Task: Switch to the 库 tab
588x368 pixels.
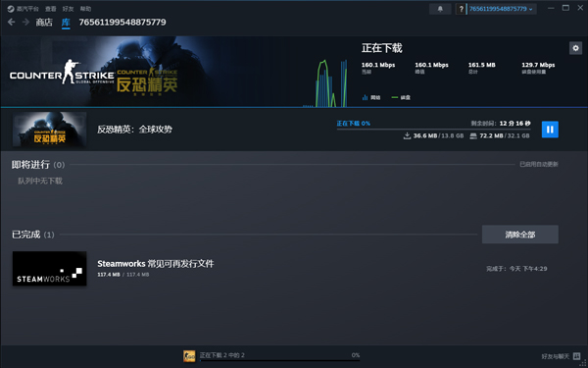Action: coord(66,23)
